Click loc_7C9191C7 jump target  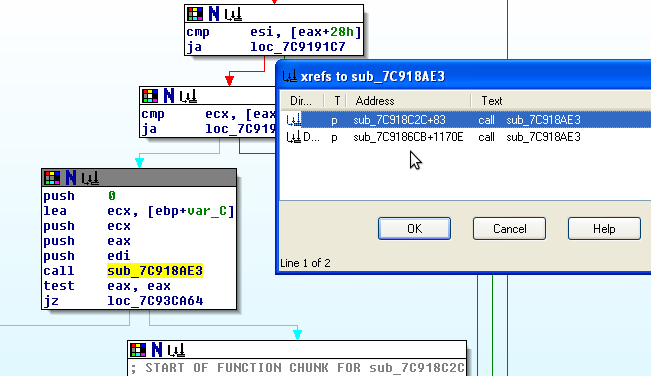(298, 47)
